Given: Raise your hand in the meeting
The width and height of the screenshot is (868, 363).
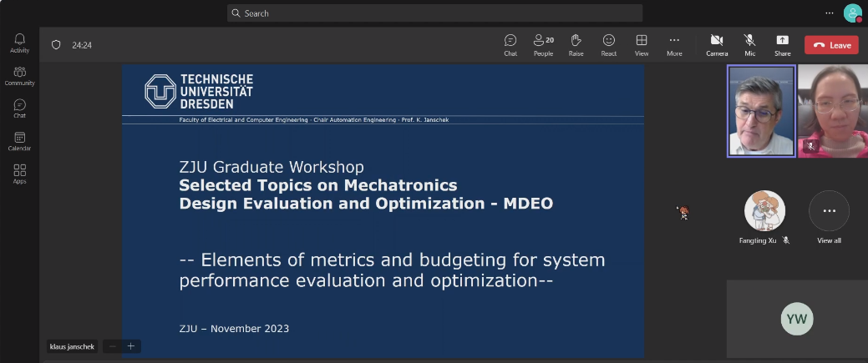Looking at the screenshot, I should pos(576,44).
